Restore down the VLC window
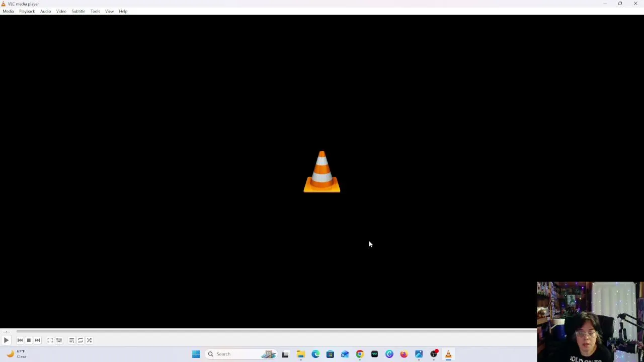Image resolution: width=644 pixels, height=362 pixels. click(x=620, y=4)
